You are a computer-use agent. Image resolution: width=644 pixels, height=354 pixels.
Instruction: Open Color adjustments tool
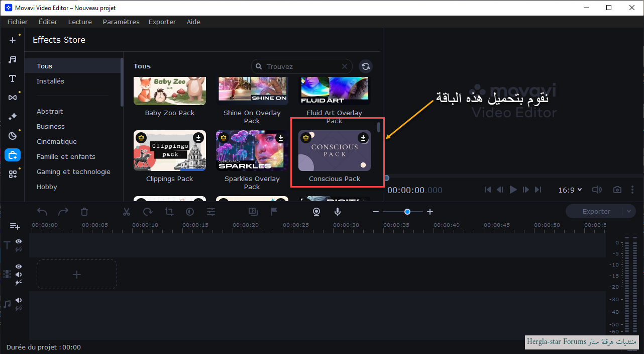[190, 212]
